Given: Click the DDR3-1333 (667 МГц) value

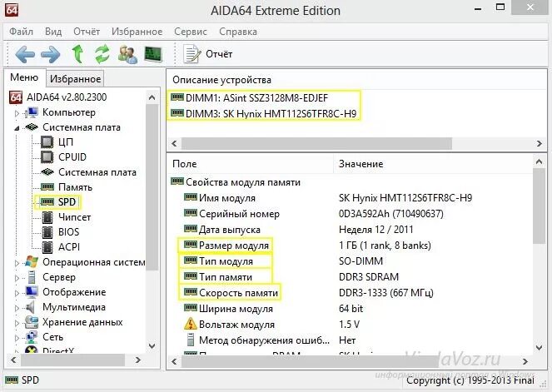Looking at the screenshot, I should coord(385,293).
